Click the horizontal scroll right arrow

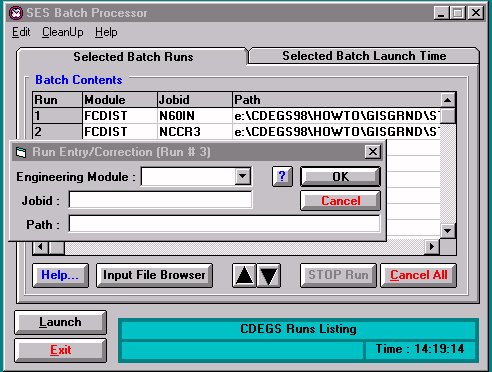click(432, 247)
